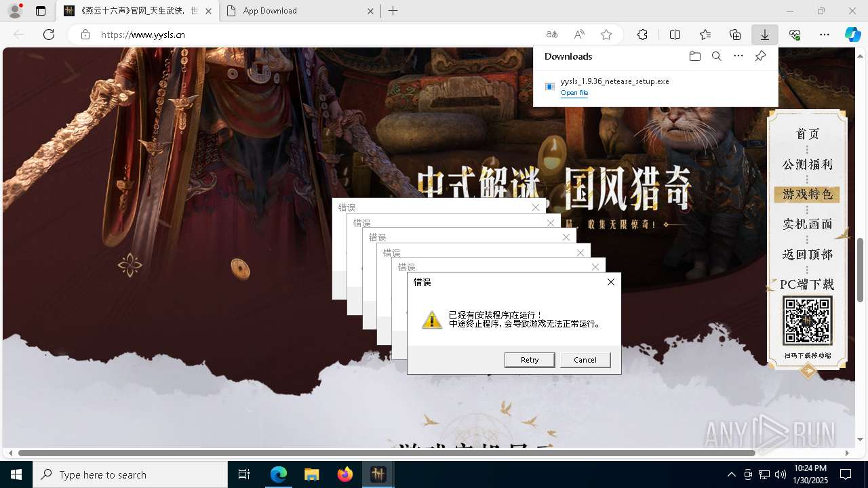Viewport: 868px width, 488px height.
Task: Open Collections icon in toolbar
Action: click(x=735, y=35)
